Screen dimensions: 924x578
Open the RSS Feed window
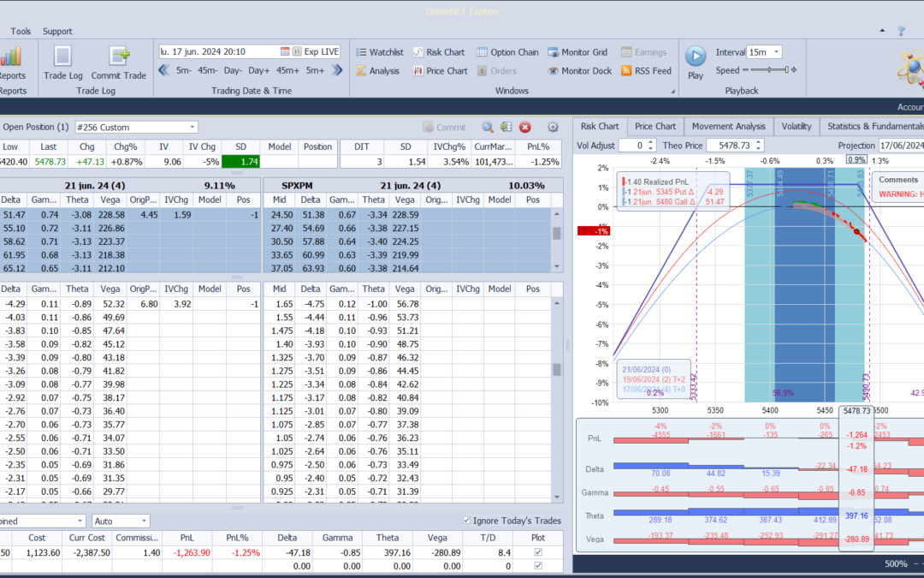click(x=646, y=71)
